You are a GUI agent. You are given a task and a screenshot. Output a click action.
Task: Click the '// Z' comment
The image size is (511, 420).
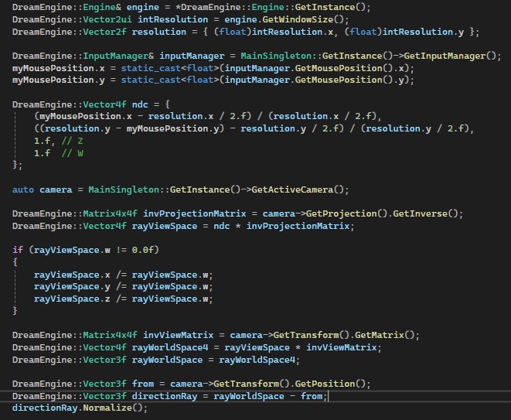coord(73,142)
